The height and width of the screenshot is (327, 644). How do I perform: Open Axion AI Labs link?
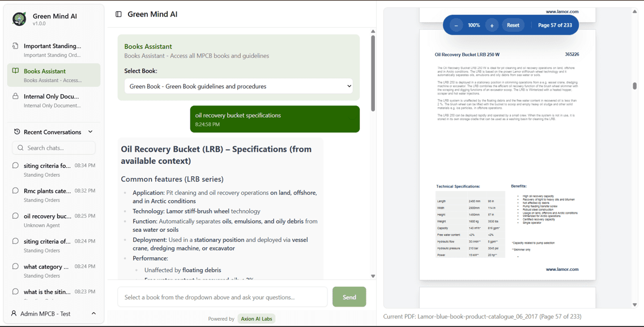256,319
